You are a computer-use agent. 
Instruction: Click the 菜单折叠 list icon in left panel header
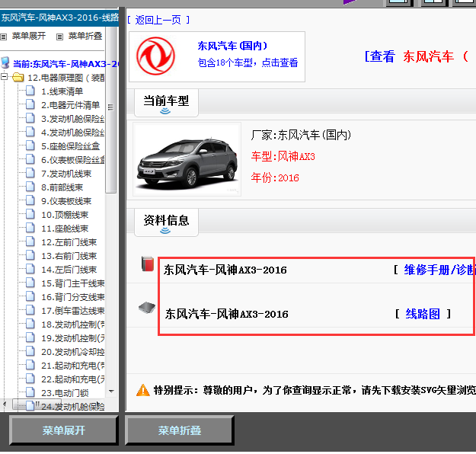point(60,37)
